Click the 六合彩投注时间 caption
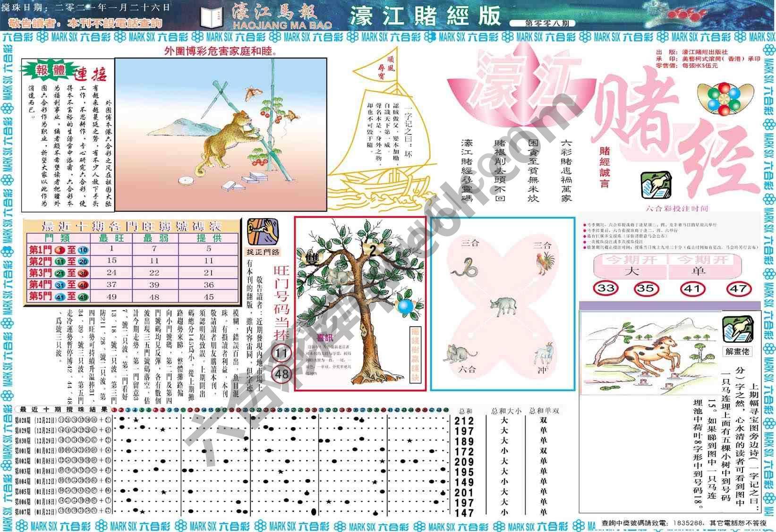 677,208
